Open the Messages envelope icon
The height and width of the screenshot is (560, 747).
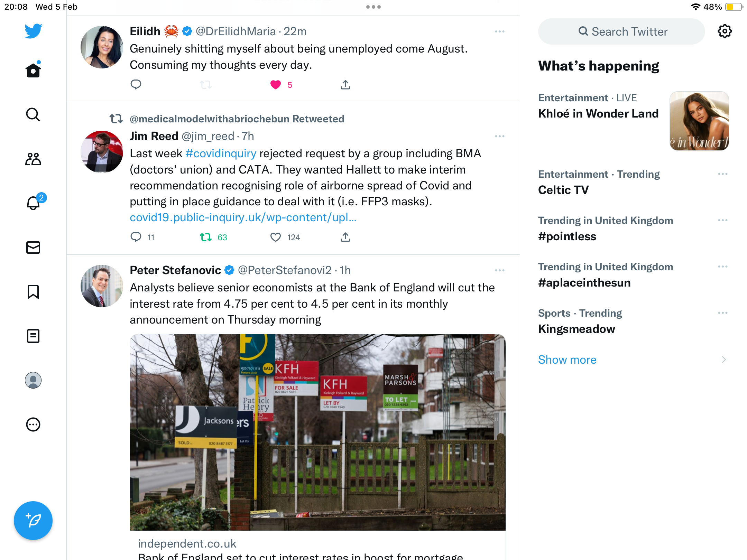click(33, 248)
